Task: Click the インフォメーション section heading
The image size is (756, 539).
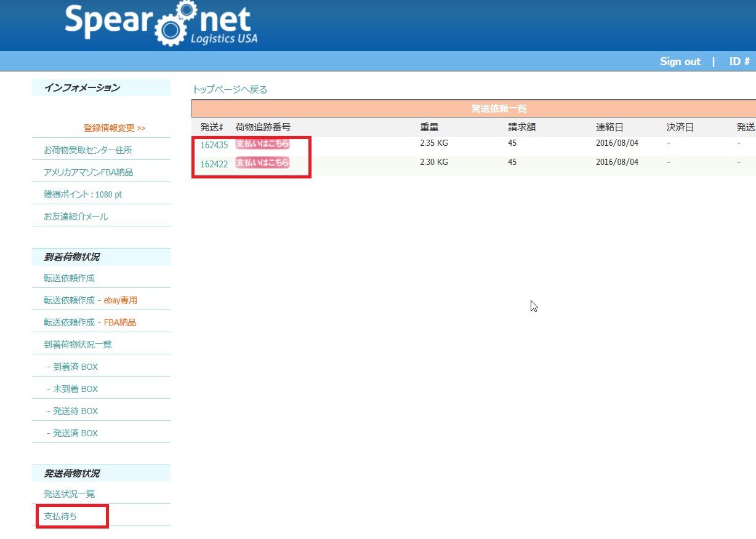Action: click(x=82, y=88)
